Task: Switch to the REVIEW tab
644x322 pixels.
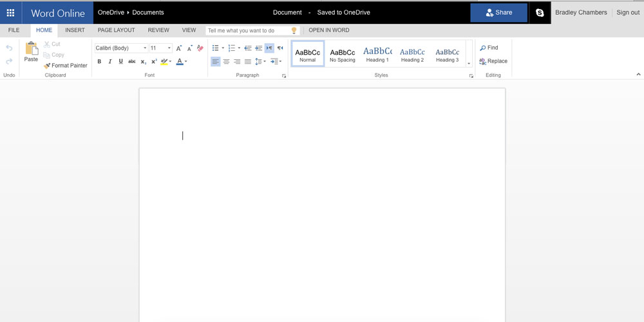Action: pos(158,30)
